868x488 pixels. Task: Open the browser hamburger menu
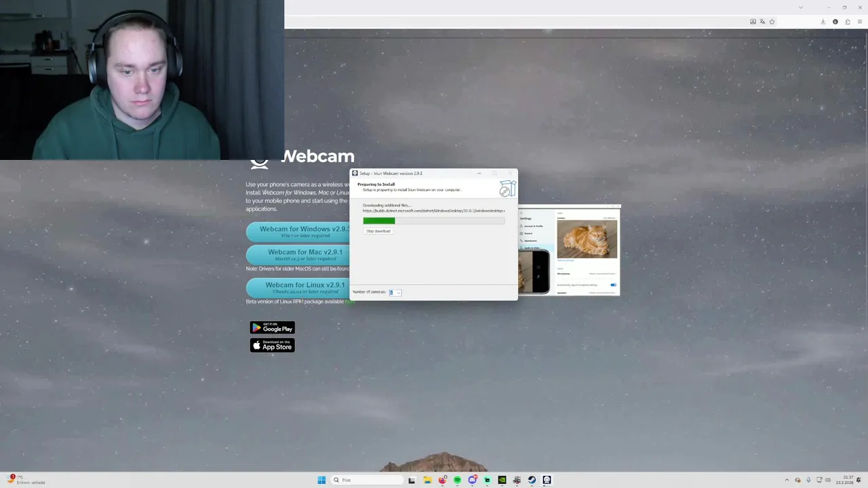860,22
